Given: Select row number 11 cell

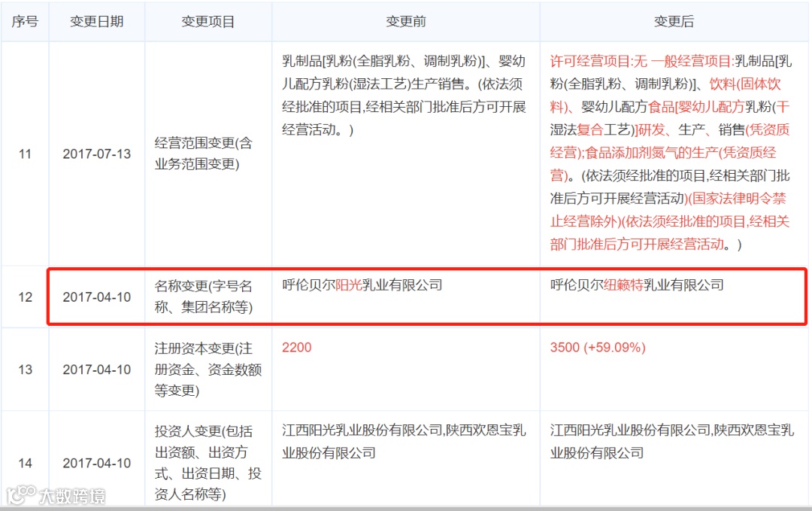Looking at the screenshot, I should click(25, 154).
